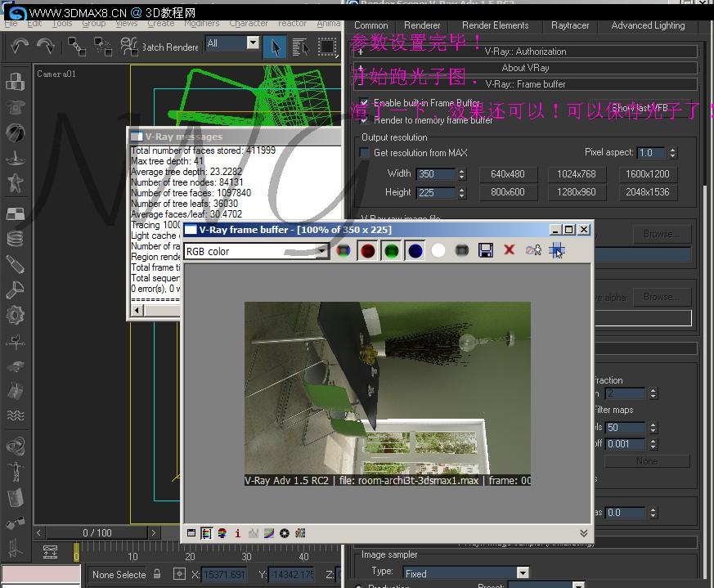Toggle color curve correction icon in VFB
Image resolution: width=714 pixels, height=588 pixels.
(x=269, y=533)
